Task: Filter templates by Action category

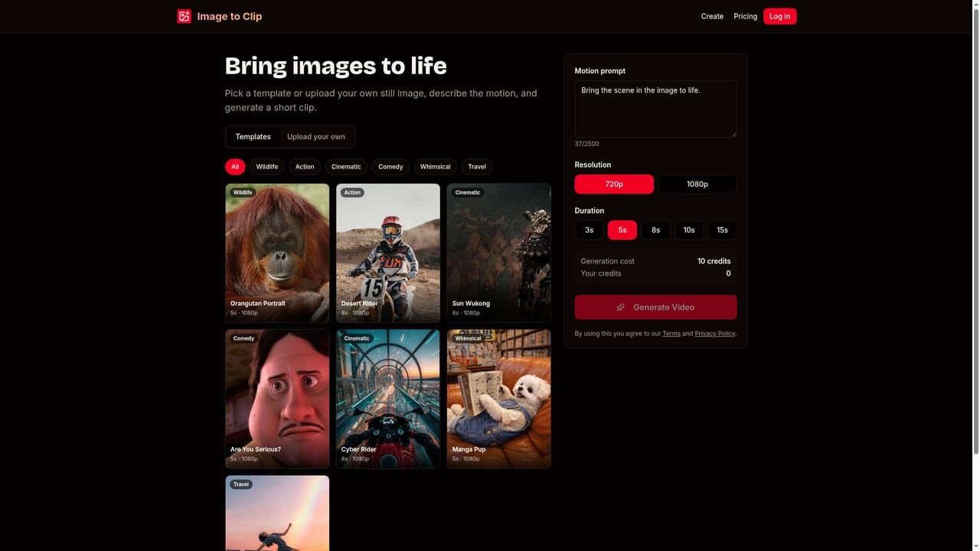Action: point(305,167)
